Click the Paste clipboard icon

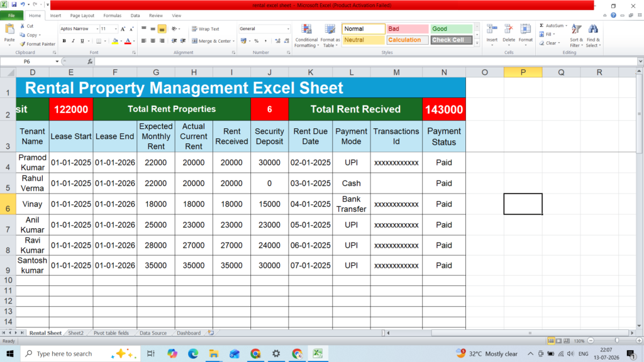pyautogui.click(x=9, y=30)
